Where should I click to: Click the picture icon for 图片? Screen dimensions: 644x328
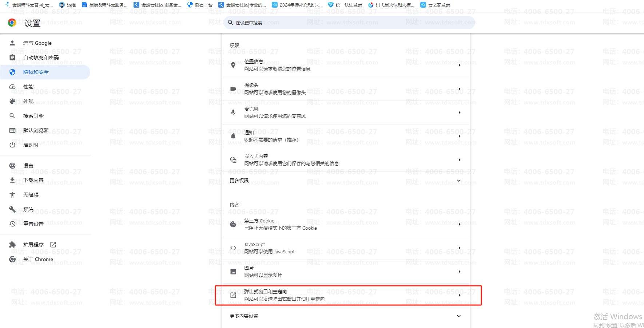(233, 272)
